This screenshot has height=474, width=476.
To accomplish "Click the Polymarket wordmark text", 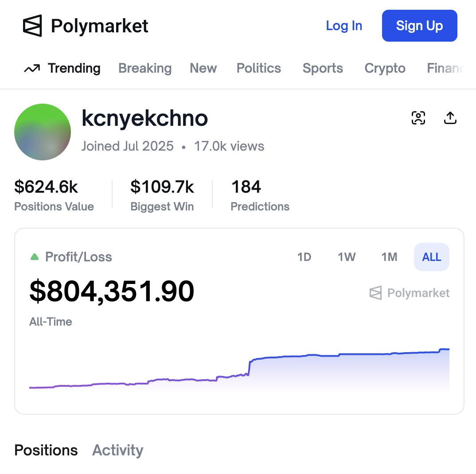I will click(x=100, y=26).
